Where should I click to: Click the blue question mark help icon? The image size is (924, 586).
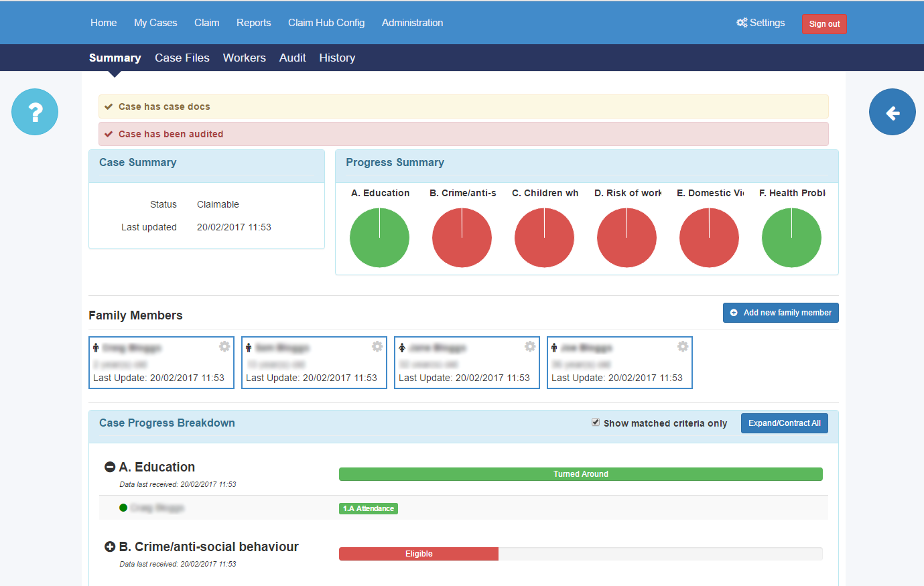(x=35, y=112)
